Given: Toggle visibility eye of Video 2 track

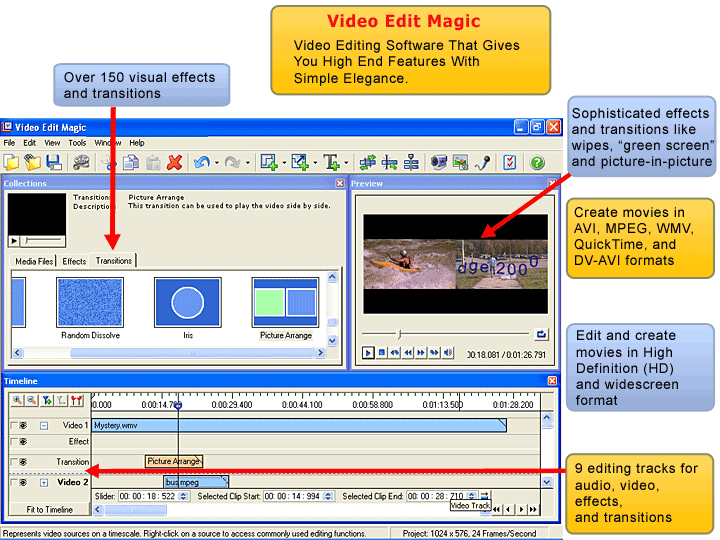Looking at the screenshot, I should tap(23, 482).
